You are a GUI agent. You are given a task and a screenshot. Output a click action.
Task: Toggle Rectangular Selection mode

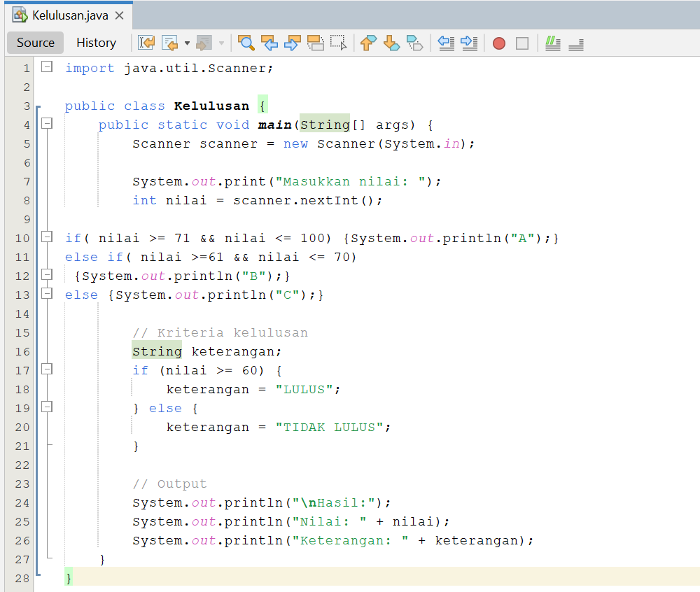[x=338, y=43]
